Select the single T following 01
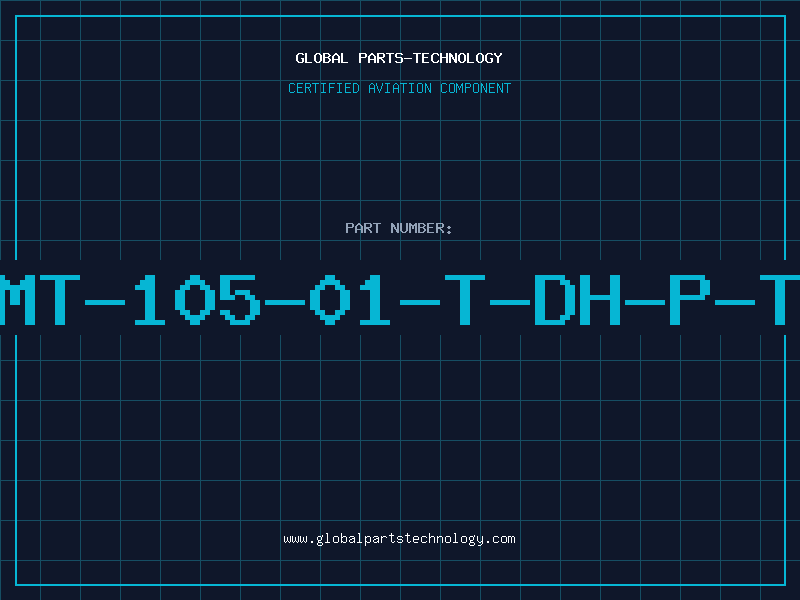This screenshot has height=600, width=800. pos(465,300)
